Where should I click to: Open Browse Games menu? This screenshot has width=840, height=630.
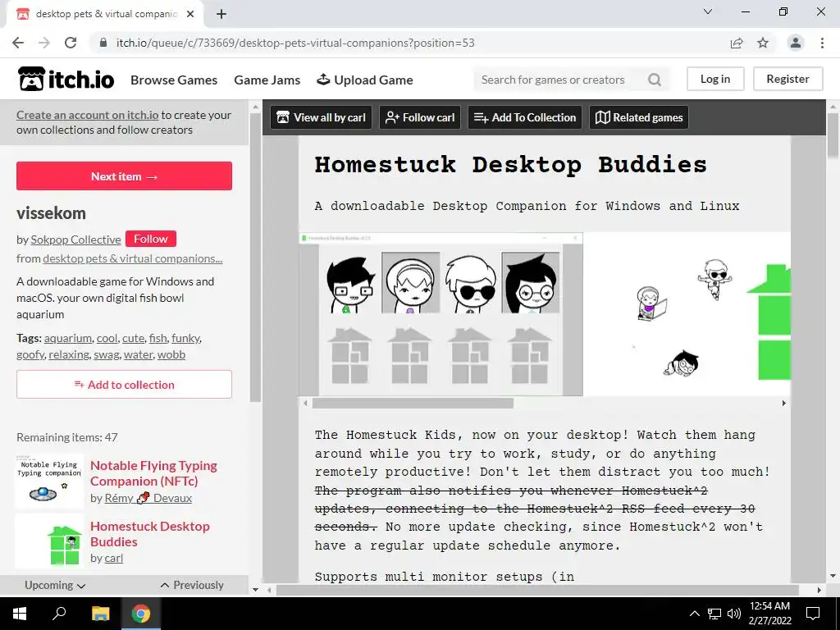[x=174, y=80]
